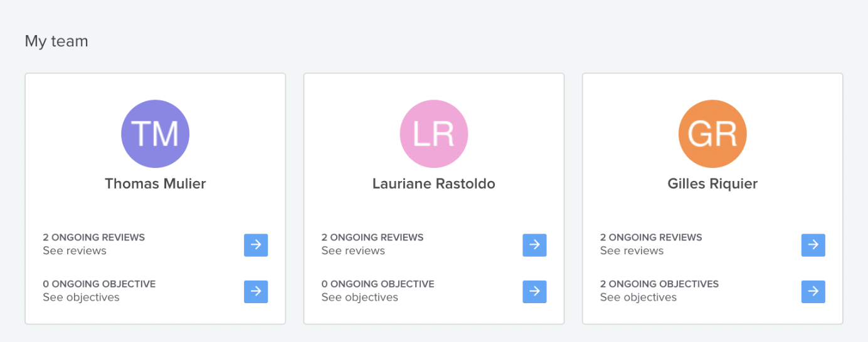
Task: Click the arrow next to Thomas Mulier's reviews
Action: pos(256,245)
